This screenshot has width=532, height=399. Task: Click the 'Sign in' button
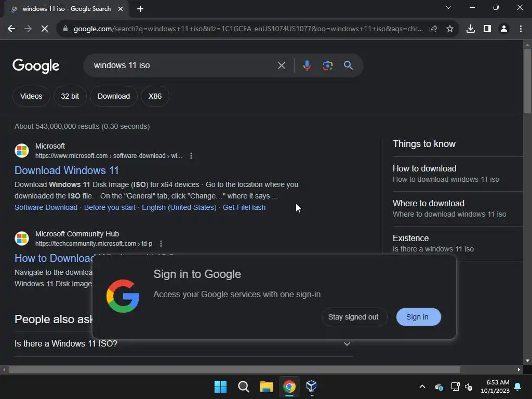pyautogui.click(x=418, y=317)
